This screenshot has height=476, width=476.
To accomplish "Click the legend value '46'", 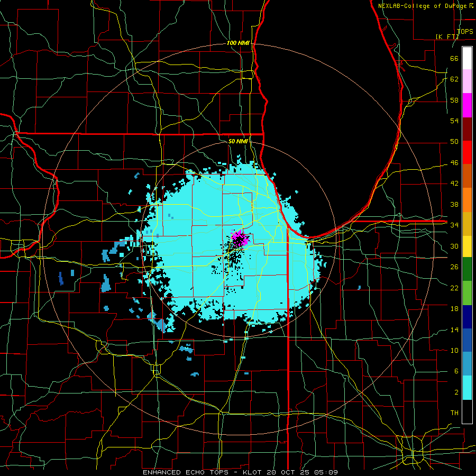I will [x=454, y=163].
